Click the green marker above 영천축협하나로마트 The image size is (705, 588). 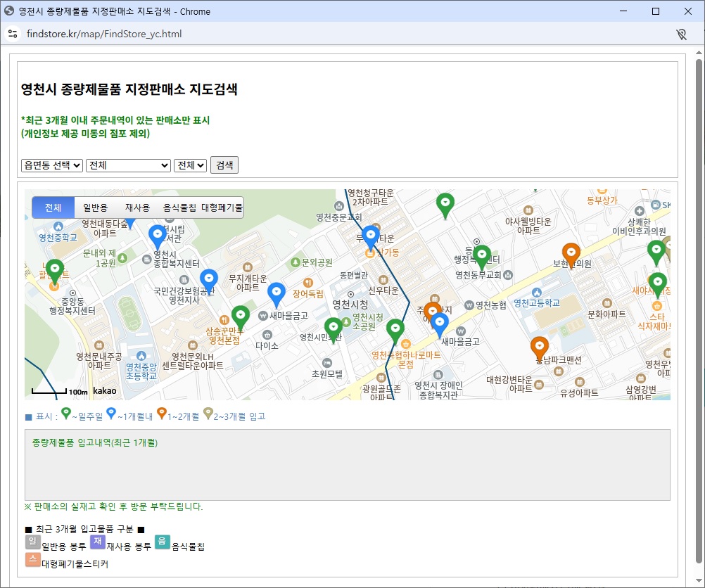395,328
